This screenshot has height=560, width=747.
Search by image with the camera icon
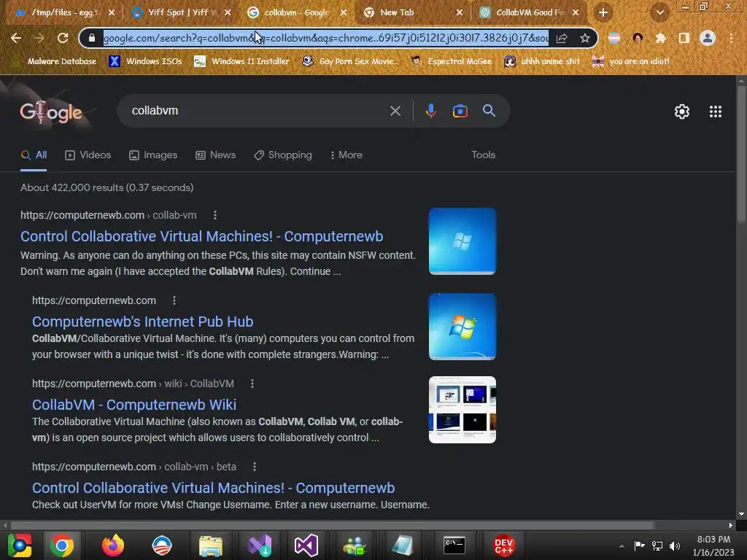point(460,111)
